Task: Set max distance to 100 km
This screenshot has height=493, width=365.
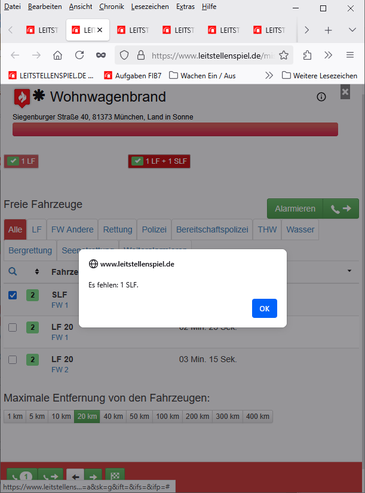Action: [x=168, y=416]
